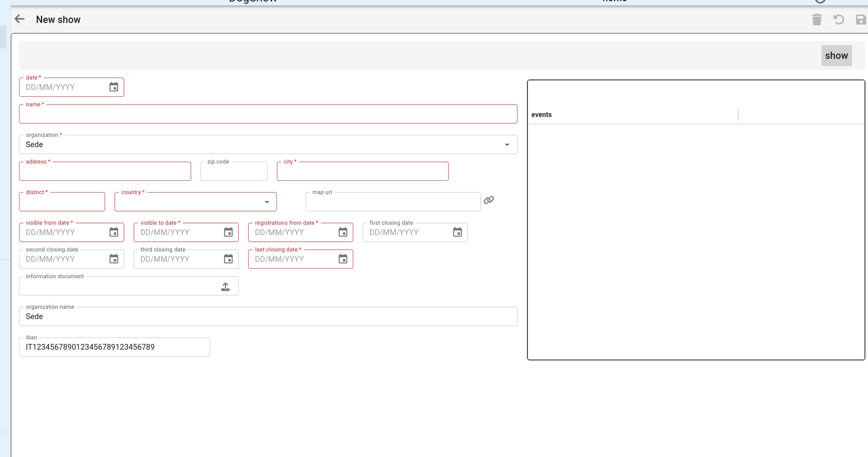Viewport: 868px width, 457px height.
Task: Select the city input field
Action: point(363,171)
